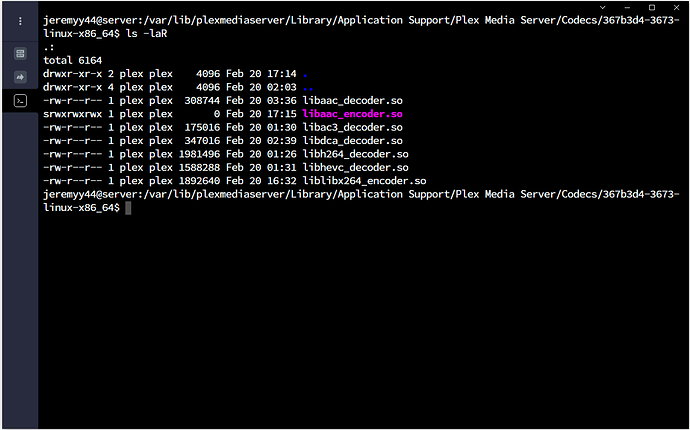The width and height of the screenshot is (690, 430).
Task: Click libh264_decoder.so file name
Action: (x=356, y=154)
